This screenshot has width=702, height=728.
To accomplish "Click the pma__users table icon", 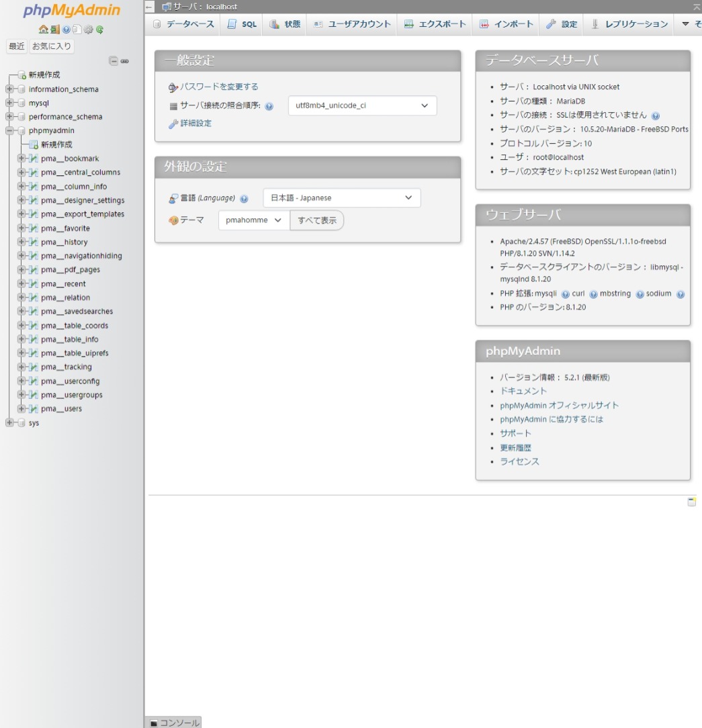I will coord(33,408).
